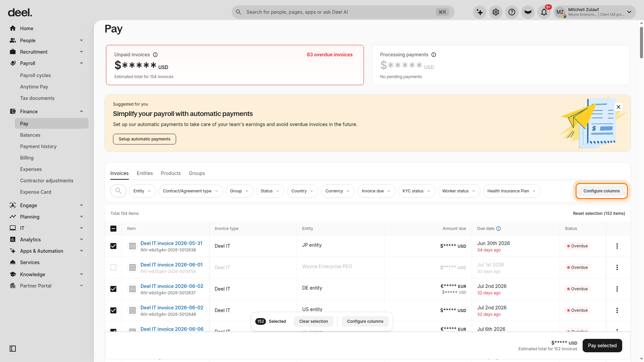
Task: Click Engage icon in sidebar
Action: pyautogui.click(x=13, y=205)
